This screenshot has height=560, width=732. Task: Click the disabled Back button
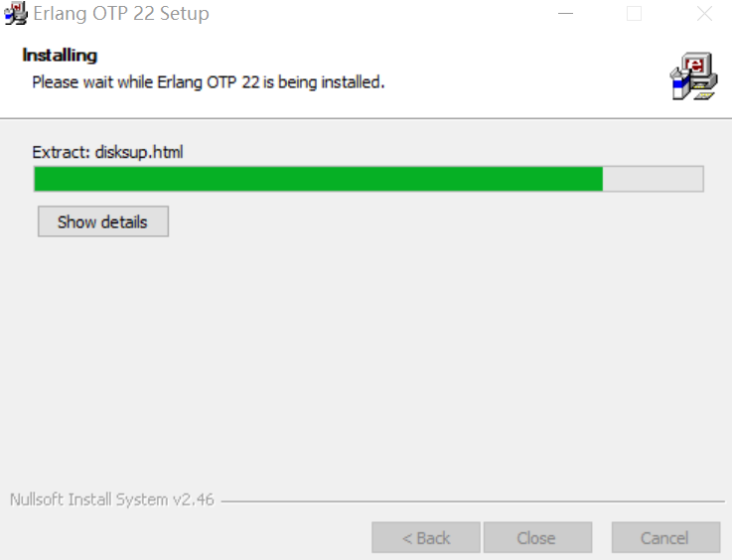426,537
